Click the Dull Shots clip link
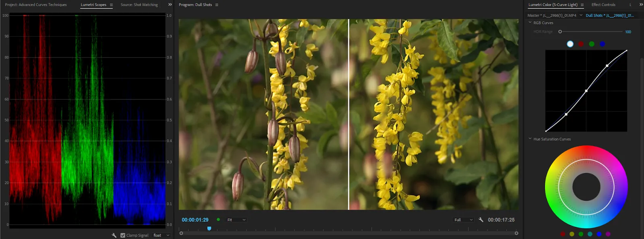The height and width of the screenshot is (239, 644). [609, 15]
